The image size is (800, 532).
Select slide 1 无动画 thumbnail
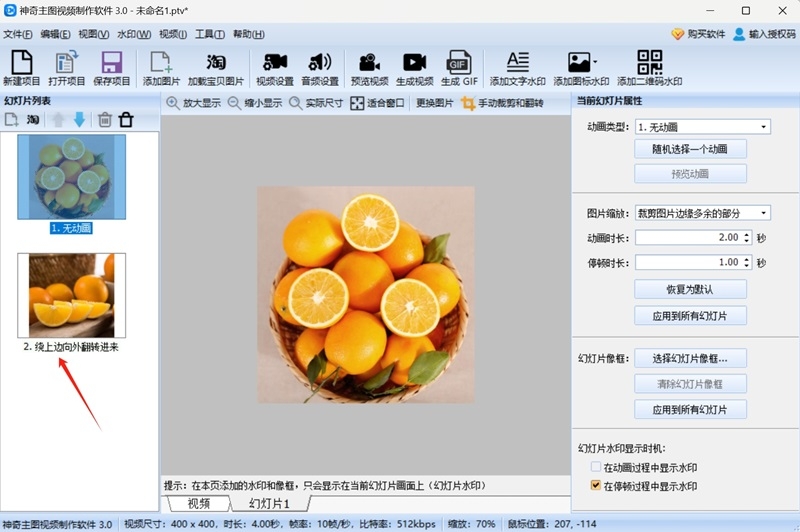(x=71, y=177)
